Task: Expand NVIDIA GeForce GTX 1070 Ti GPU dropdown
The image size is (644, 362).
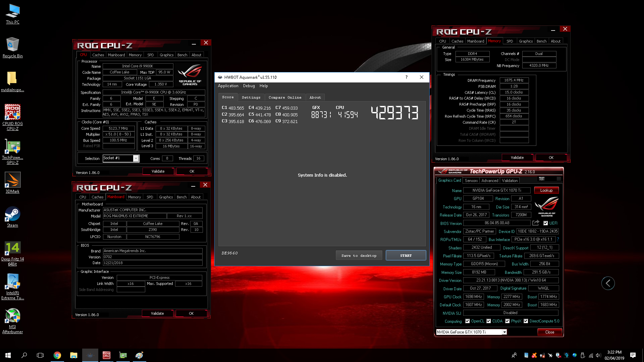Action: (x=504, y=332)
